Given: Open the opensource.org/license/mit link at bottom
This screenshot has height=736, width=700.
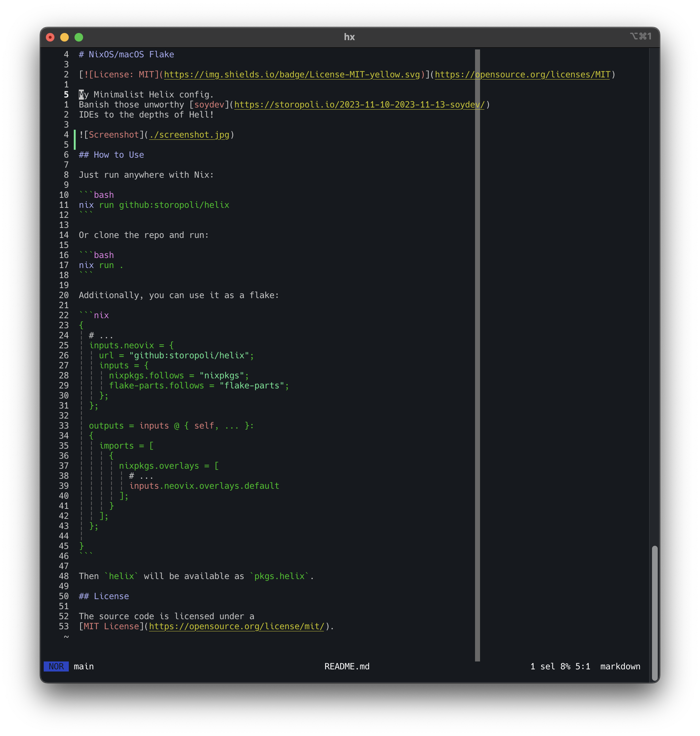Looking at the screenshot, I should [x=236, y=626].
